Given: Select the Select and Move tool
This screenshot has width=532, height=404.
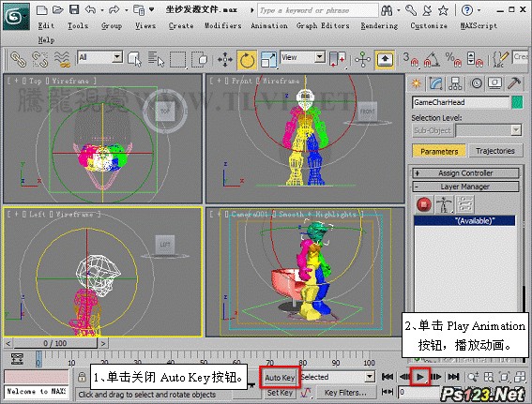Looking at the screenshot, I should (225, 60).
